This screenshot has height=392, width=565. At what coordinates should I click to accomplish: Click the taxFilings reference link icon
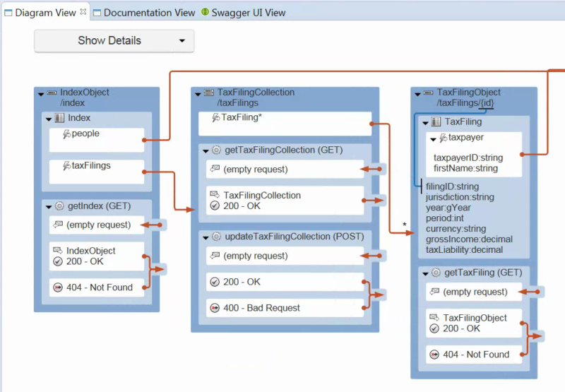pos(67,166)
